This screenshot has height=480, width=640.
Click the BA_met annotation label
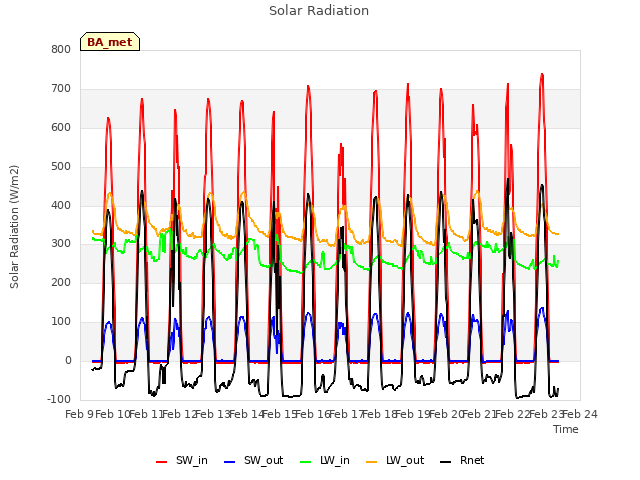110,42
